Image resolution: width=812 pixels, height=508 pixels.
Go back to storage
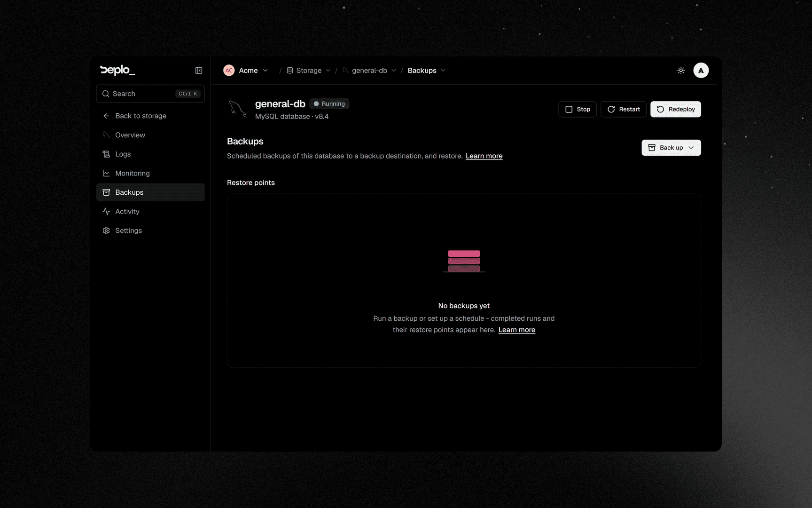(150, 116)
